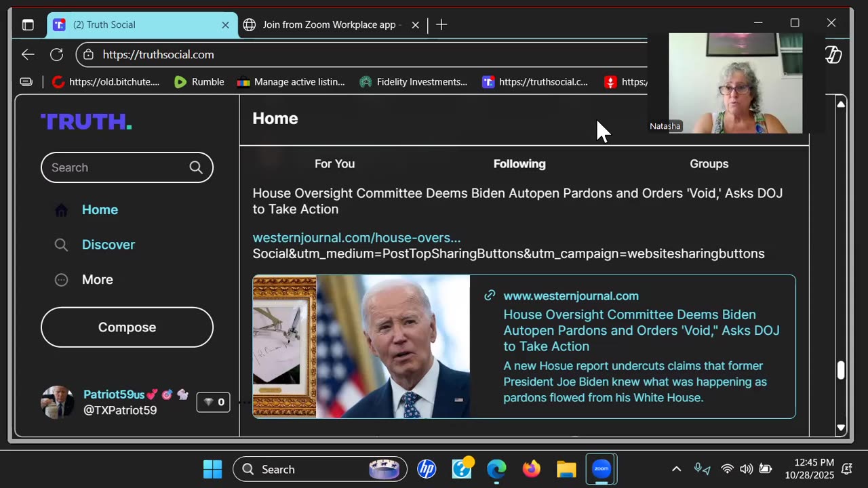
Task: Close the Join from Zoom Workplace tab
Action: click(415, 25)
